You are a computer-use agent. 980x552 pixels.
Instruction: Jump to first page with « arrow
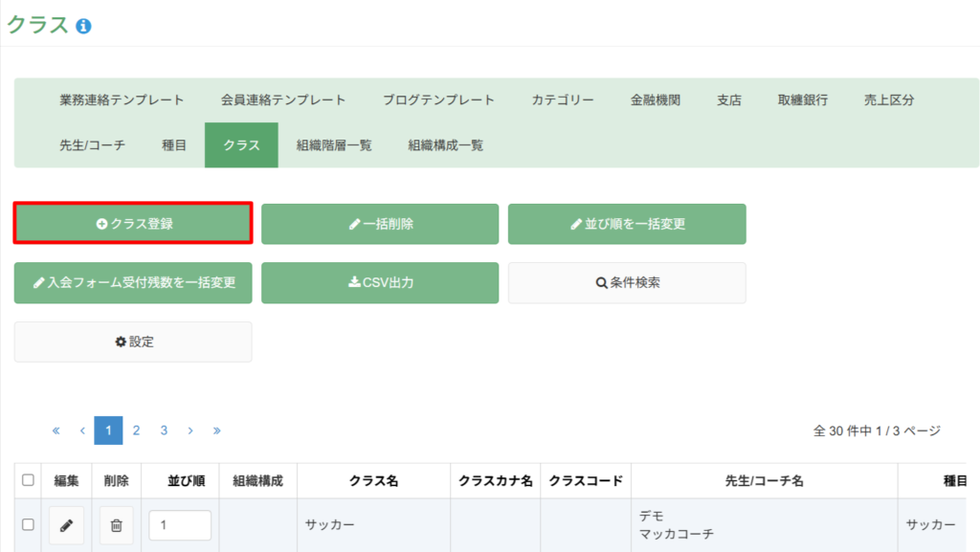(x=56, y=431)
